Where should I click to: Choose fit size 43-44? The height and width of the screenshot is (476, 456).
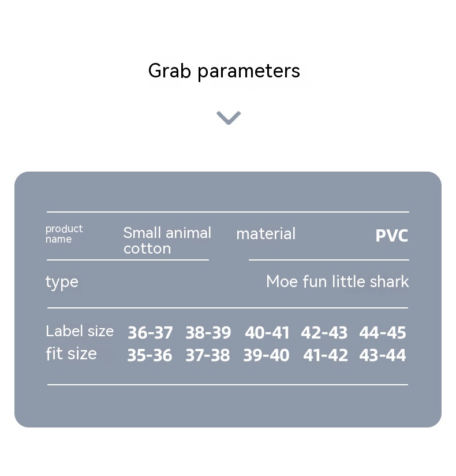(x=382, y=355)
